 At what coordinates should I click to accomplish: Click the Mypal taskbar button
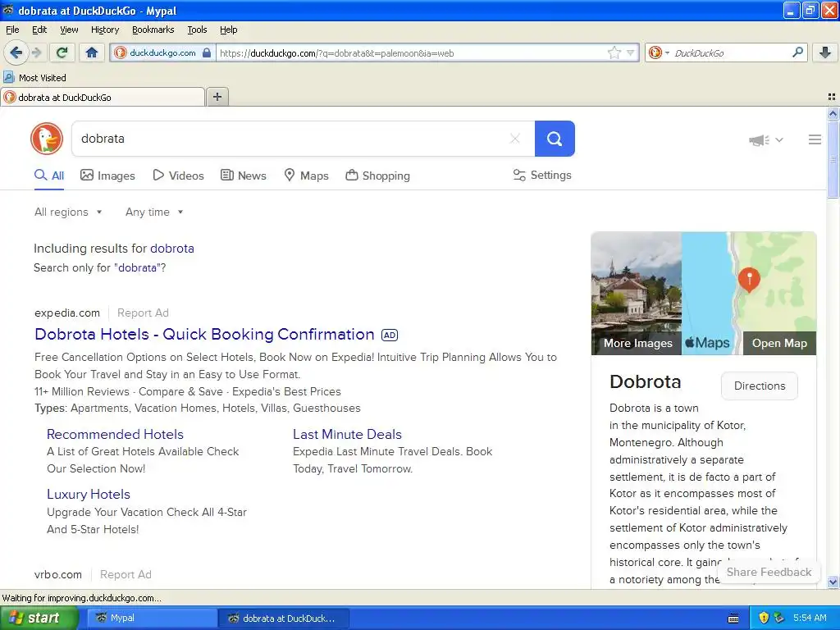[x=152, y=618]
